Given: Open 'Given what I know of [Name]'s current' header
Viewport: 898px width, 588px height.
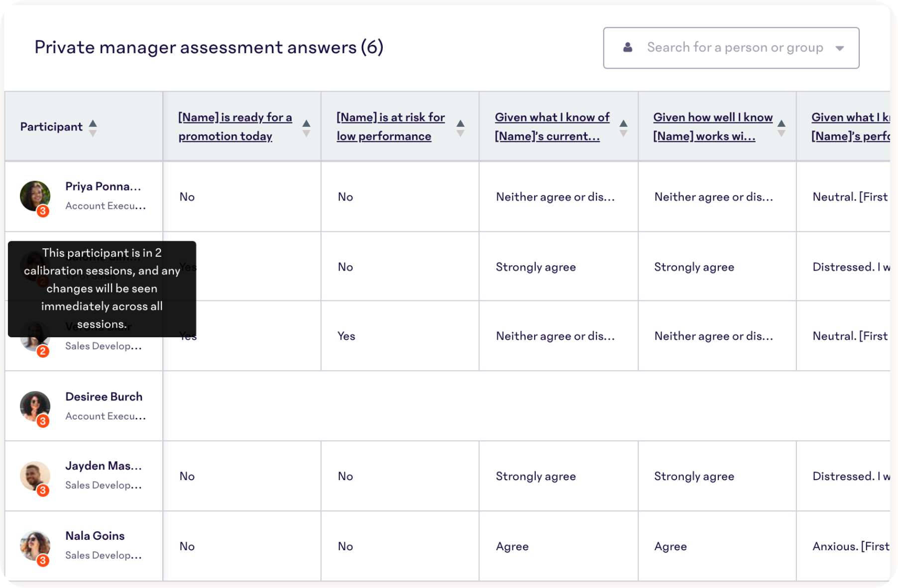Looking at the screenshot, I should click(552, 127).
